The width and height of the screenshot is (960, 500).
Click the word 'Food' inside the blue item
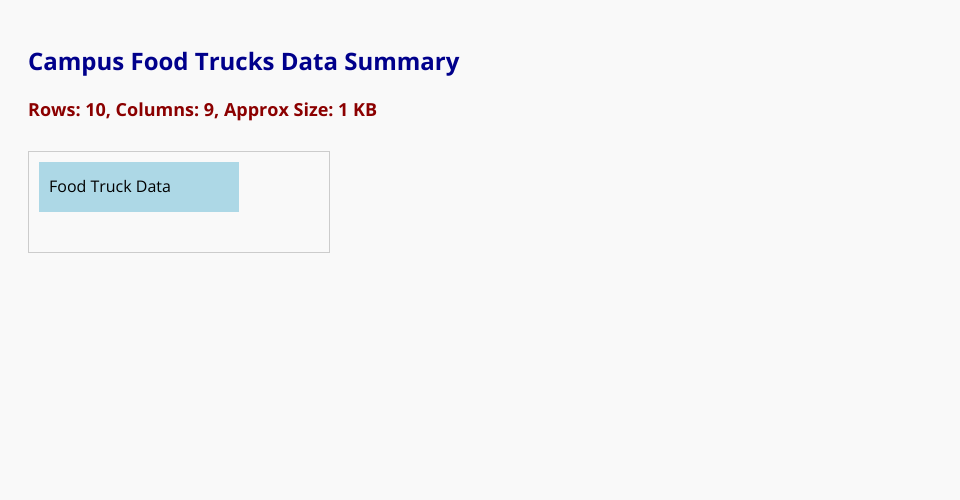(67, 187)
